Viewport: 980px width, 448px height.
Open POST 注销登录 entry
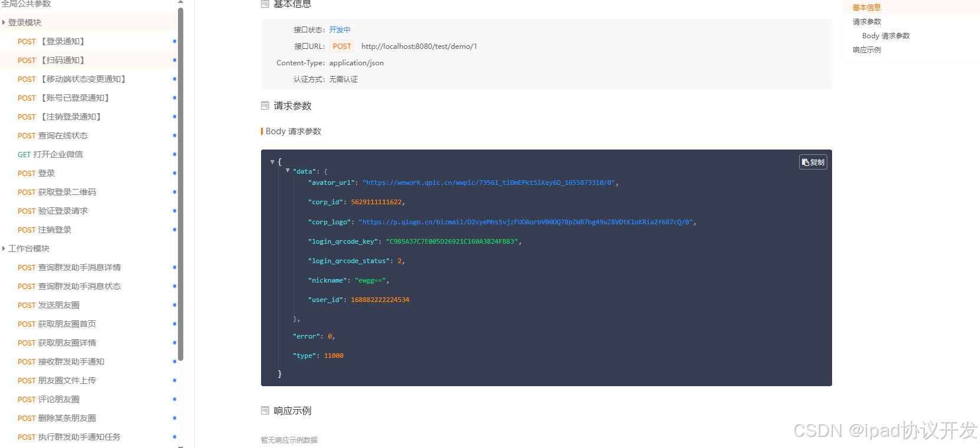click(x=88, y=230)
